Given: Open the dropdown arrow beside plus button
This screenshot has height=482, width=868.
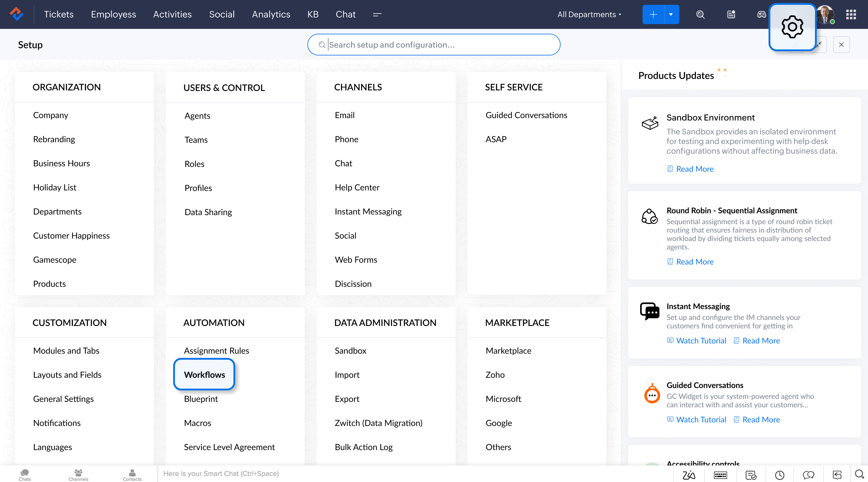Looking at the screenshot, I should pyautogui.click(x=671, y=14).
